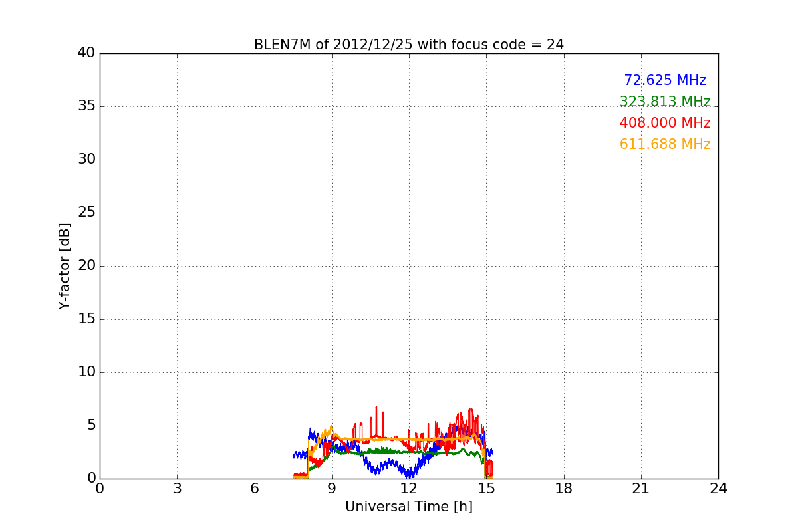Click the 'Y-factor [dB]' axis label
Viewport: 798px width, 532px height.
65,266
